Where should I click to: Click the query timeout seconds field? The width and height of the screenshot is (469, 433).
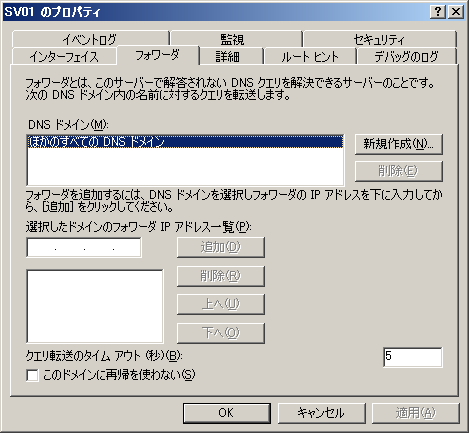[413, 357]
